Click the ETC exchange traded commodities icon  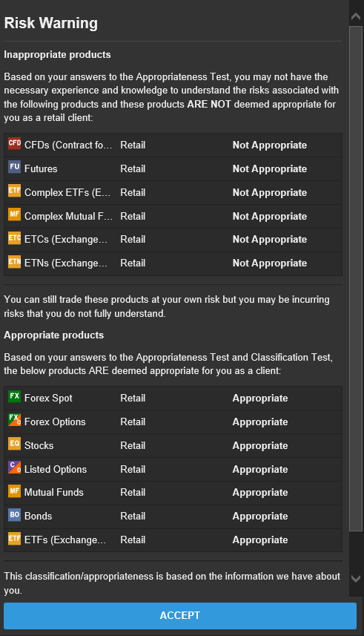(15, 237)
